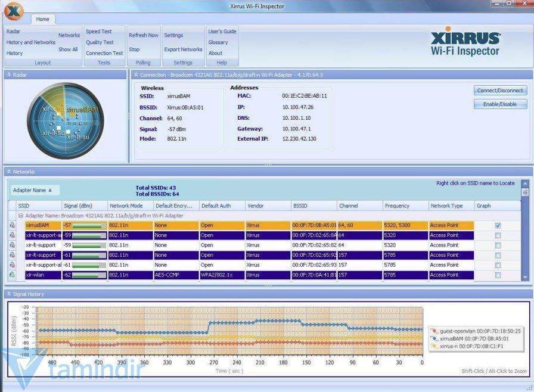Collapse the Signal History panel

coord(9,294)
